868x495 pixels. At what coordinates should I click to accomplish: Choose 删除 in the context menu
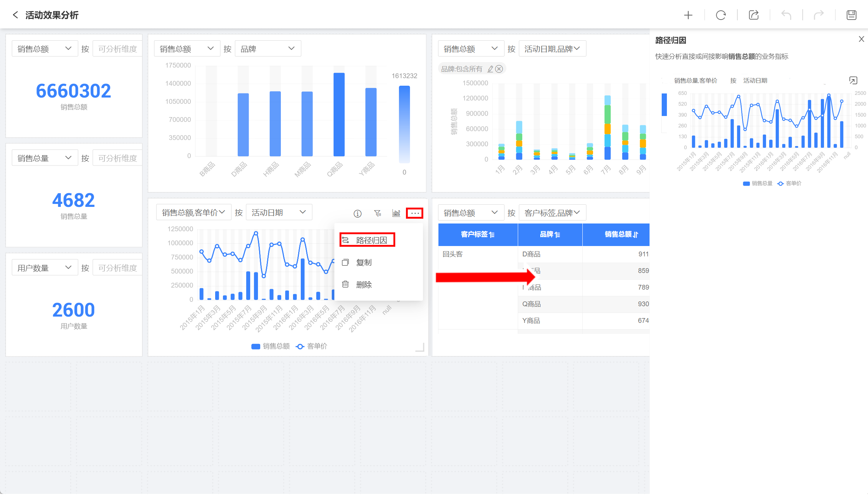point(364,285)
